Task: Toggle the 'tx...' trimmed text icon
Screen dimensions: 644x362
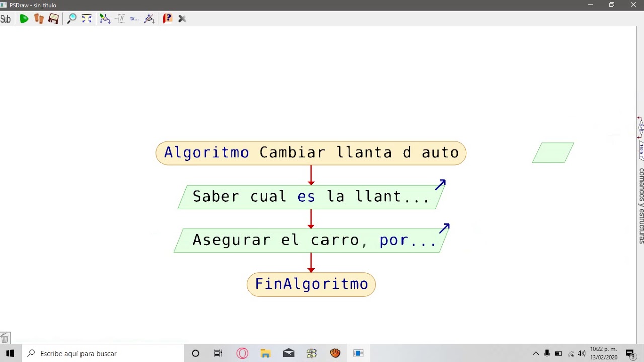Action: coord(134,19)
